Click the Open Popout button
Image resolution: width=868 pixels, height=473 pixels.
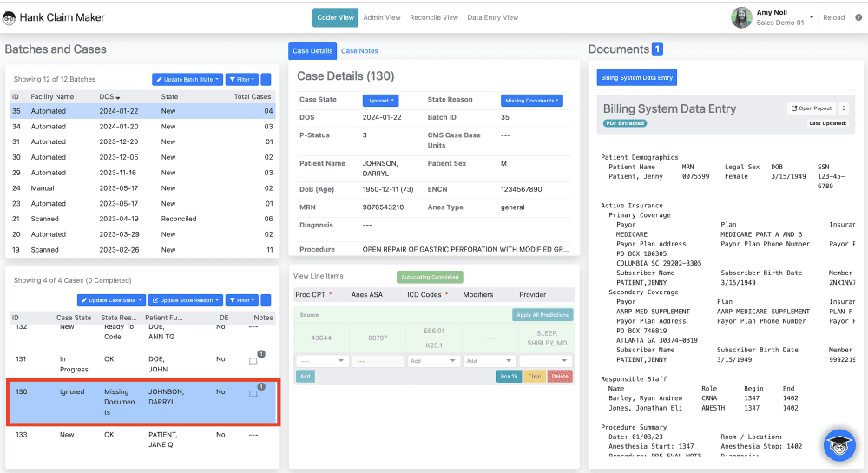[812, 108]
